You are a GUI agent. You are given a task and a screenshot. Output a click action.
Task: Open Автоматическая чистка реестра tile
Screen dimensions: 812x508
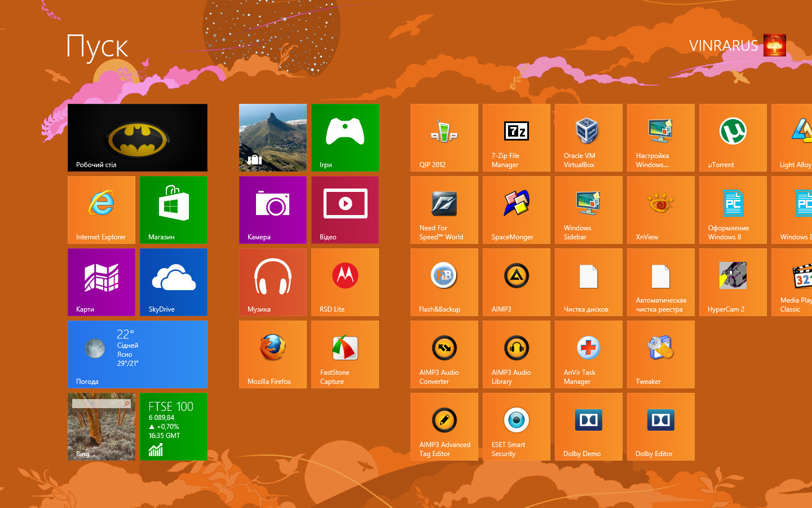click(x=661, y=282)
